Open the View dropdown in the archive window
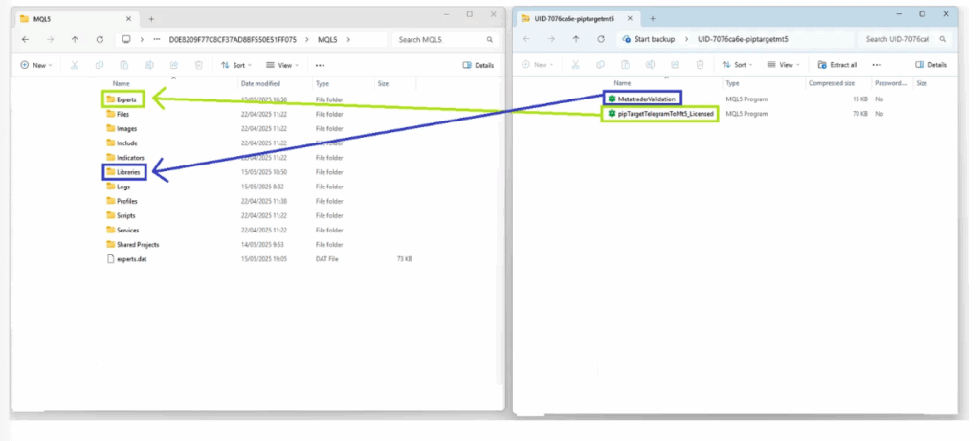 click(x=786, y=65)
